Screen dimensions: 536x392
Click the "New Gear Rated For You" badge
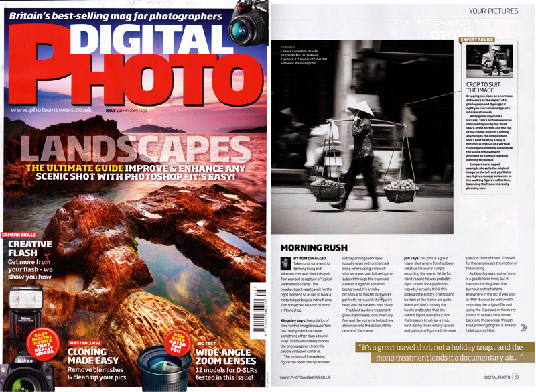coord(177,343)
